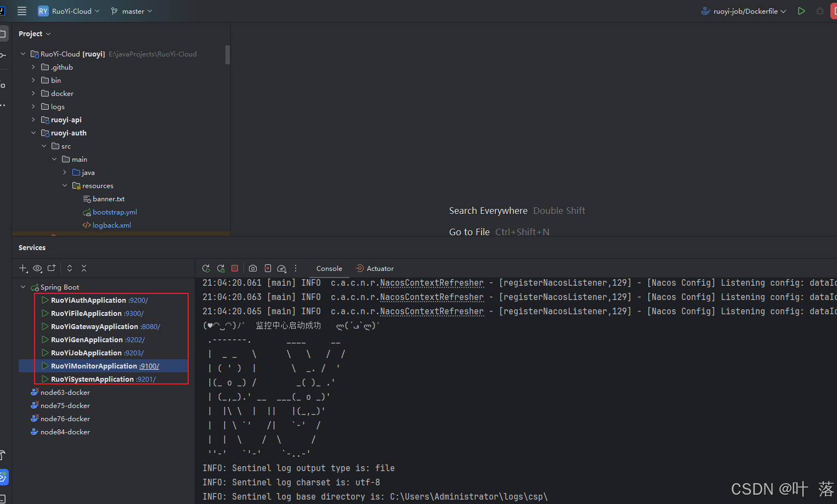Viewport: 837px width, 504px height.
Task: Open the Project tool window icon in left stripe
Action: coord(3,33)
